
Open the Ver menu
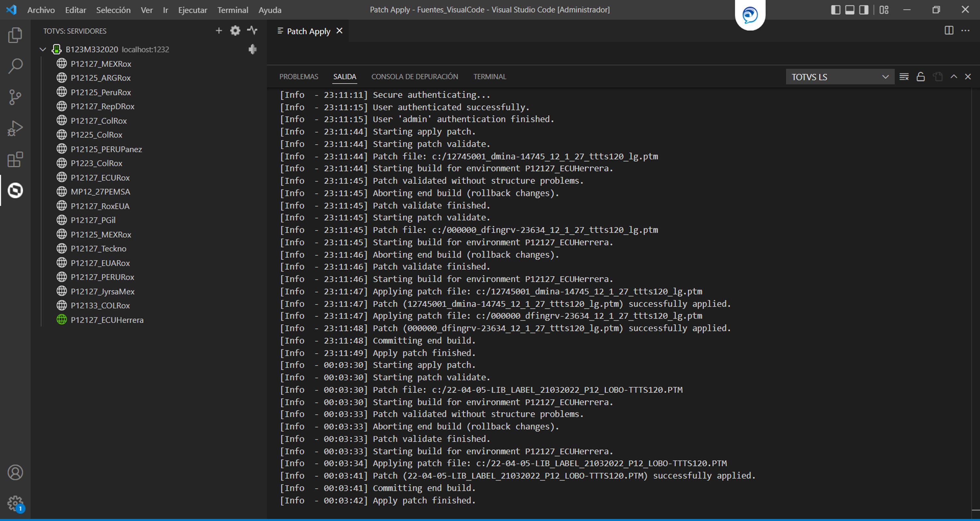[147, 10]
